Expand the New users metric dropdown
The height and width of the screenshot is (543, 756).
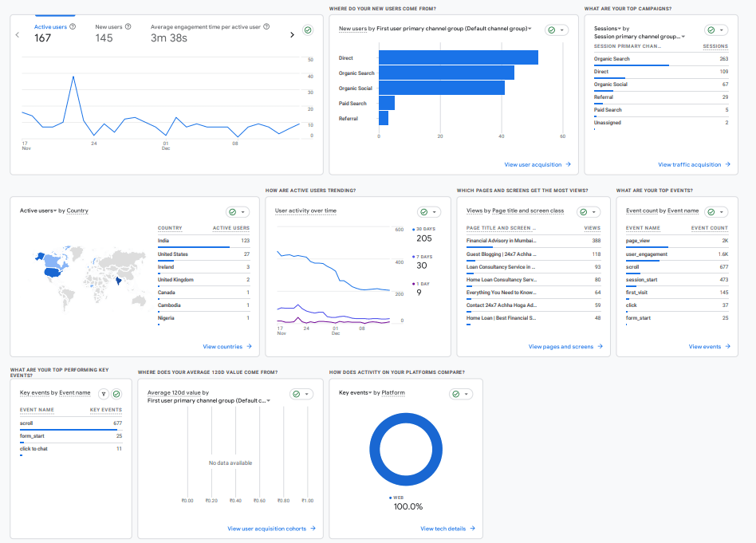click(530, 29)
